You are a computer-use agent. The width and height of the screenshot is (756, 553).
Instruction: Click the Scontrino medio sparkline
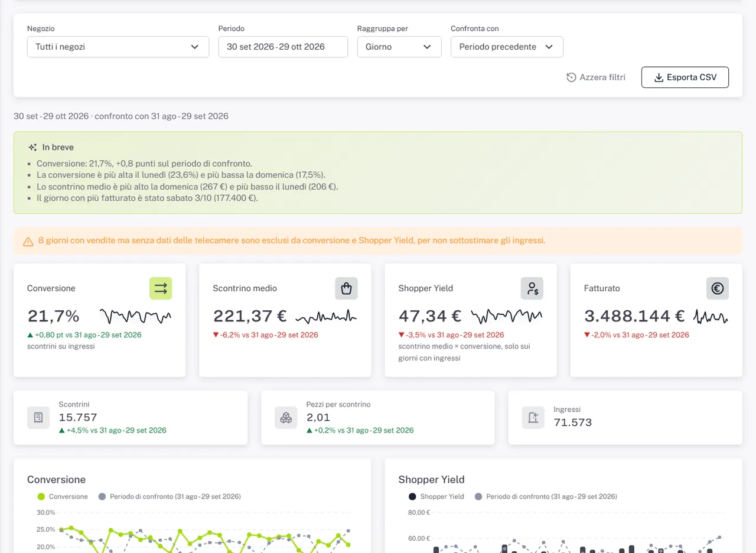[327, 317]
